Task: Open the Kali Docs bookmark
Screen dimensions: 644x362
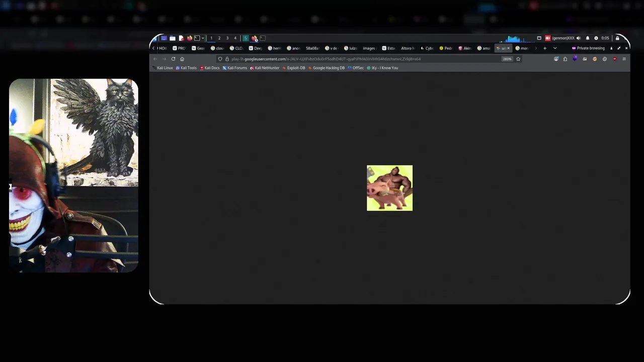Action: [210, 68]
